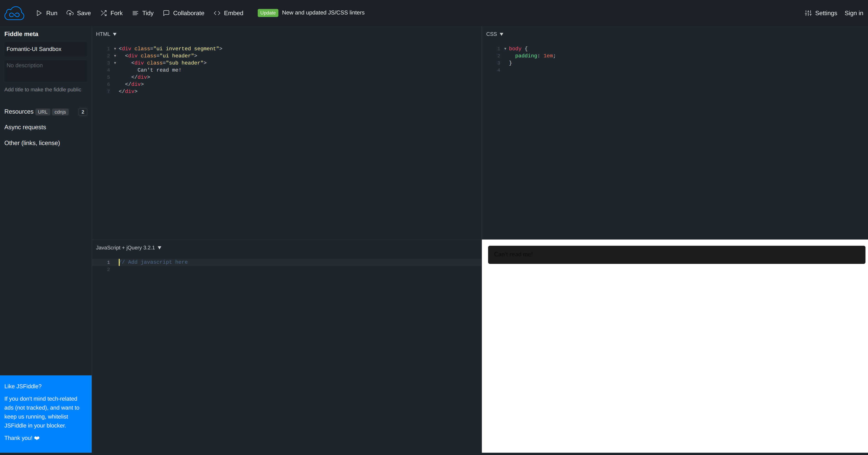Collapse HTML line 3 fold arrow
Screen dimensions: 868x455
pyautogui.click(x=115, y=63)
